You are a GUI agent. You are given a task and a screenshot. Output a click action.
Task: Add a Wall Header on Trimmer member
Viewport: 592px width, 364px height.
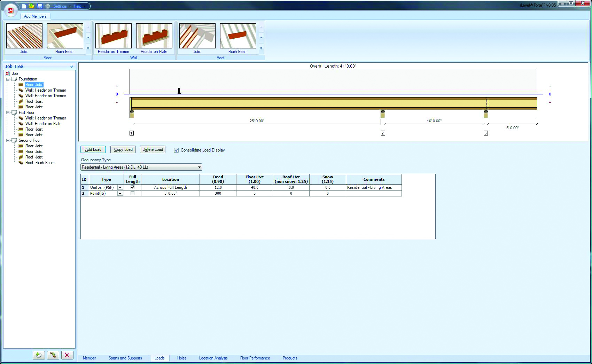(x=114, y=39)
